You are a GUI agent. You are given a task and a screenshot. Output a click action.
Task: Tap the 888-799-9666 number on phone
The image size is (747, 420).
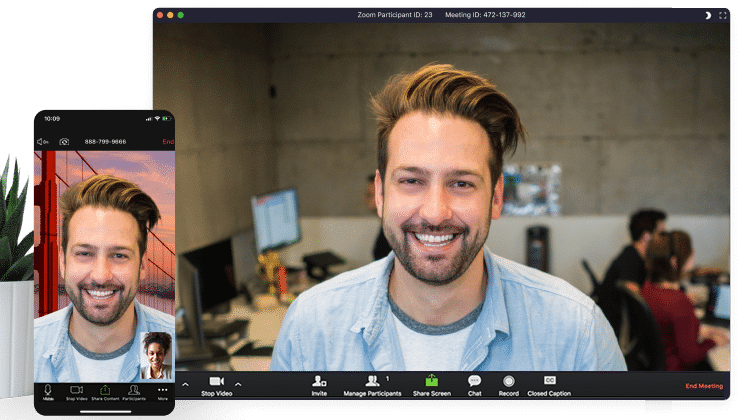(105, 141)
